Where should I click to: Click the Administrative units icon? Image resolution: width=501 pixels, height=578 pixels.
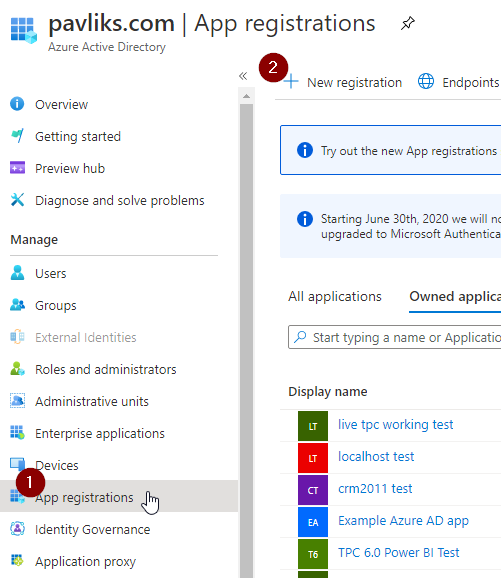tap(17, 401)
